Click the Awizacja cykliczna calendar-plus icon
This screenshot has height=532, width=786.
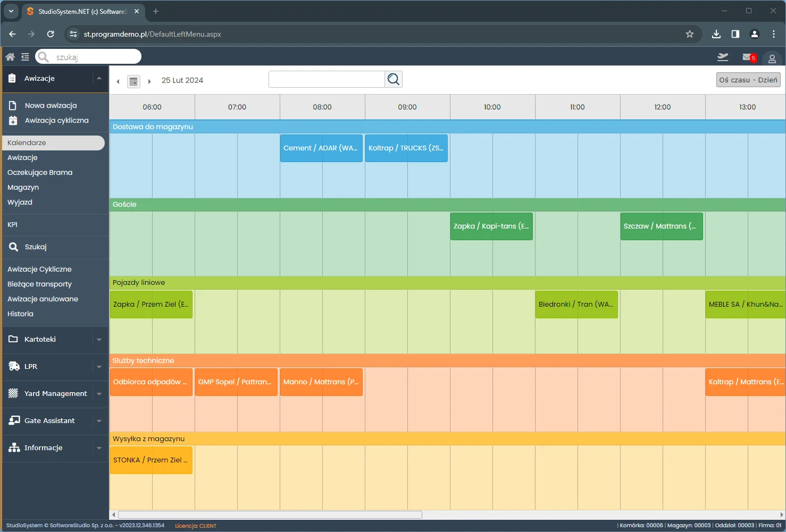pos(13,120)
